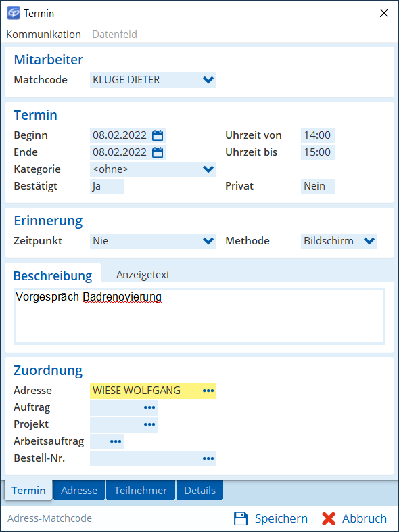Toggle the Bestätigt Ja field
Screen dimensions: 399x532
tap(107, 186)
